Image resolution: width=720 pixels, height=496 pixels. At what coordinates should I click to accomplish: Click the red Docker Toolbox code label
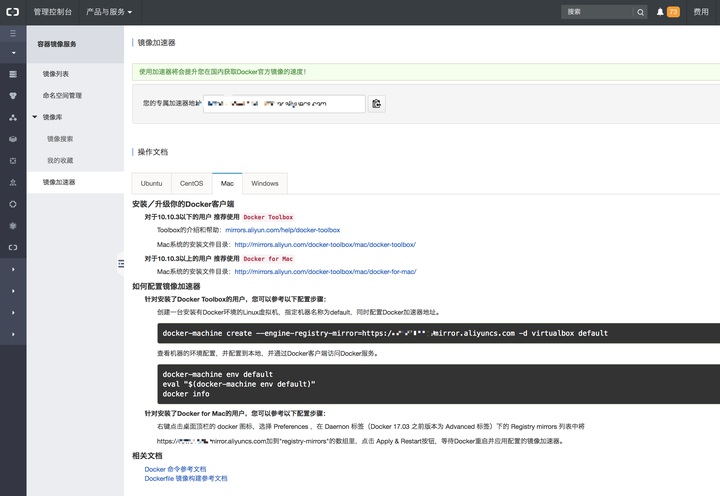click(x=268, y=217)
